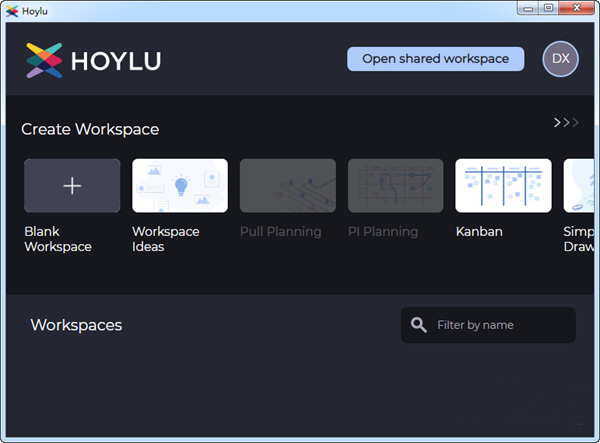Click the Blank Workspace label

(58, 239)
